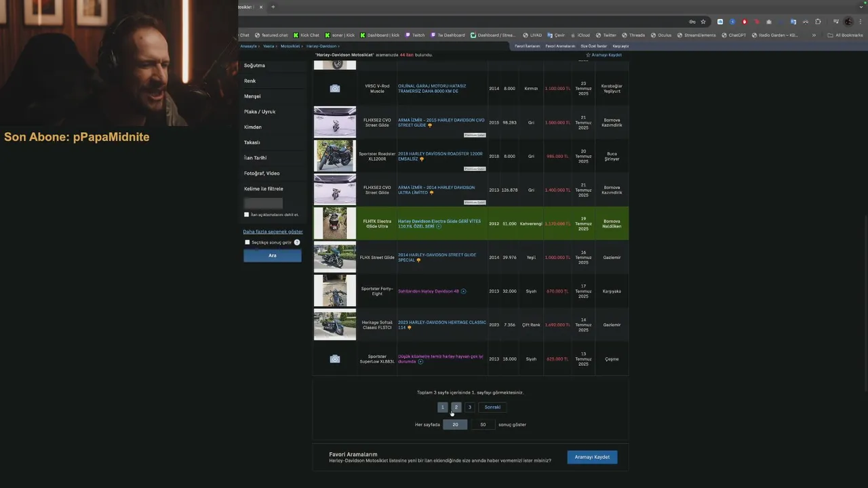Open the Tw Dashboard bookmark
Viewport: 868px width, 488px height.
click(448, 35)
